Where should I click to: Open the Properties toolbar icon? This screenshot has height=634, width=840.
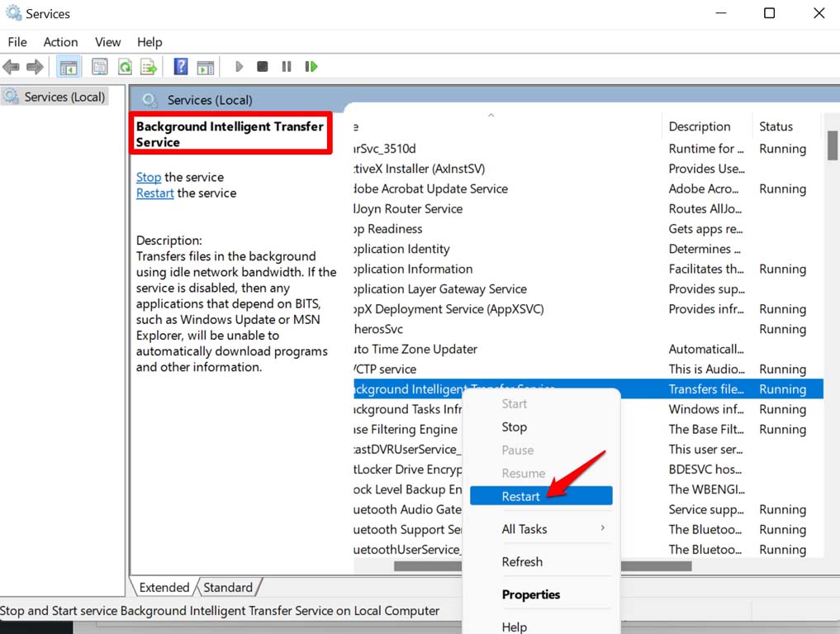pos(99,67)
